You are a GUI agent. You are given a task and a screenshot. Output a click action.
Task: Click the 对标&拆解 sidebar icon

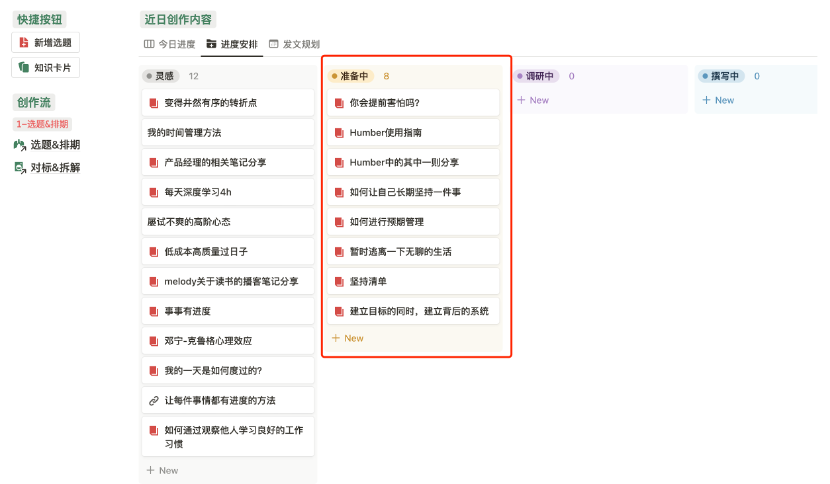[20, 168]
